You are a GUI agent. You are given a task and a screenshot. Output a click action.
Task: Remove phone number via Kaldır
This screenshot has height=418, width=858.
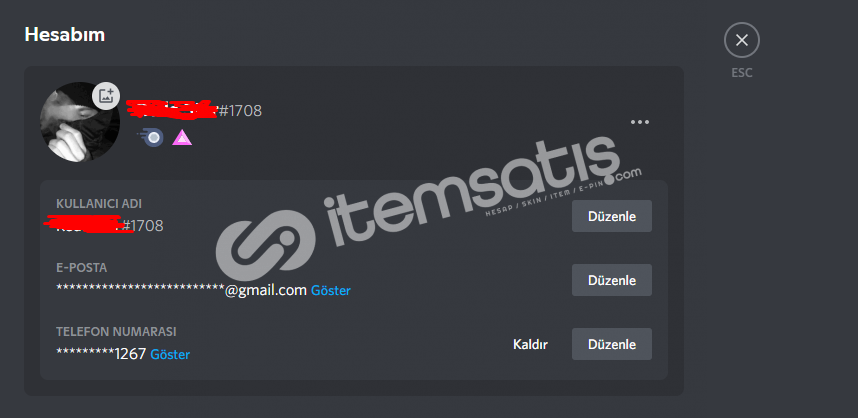click(x=530, y=345)
